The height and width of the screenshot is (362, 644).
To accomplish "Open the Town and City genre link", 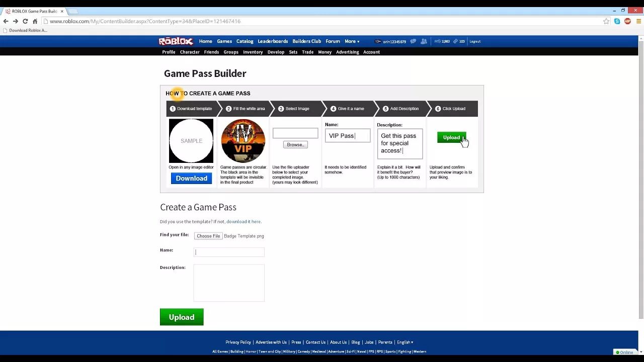I will click(270, 351).
